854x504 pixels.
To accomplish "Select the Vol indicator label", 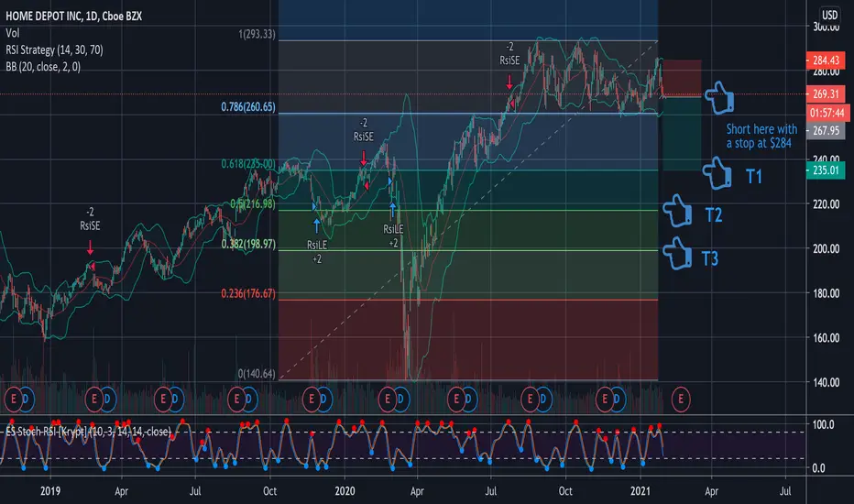I will pyautogui.click(x=13, y=33).
